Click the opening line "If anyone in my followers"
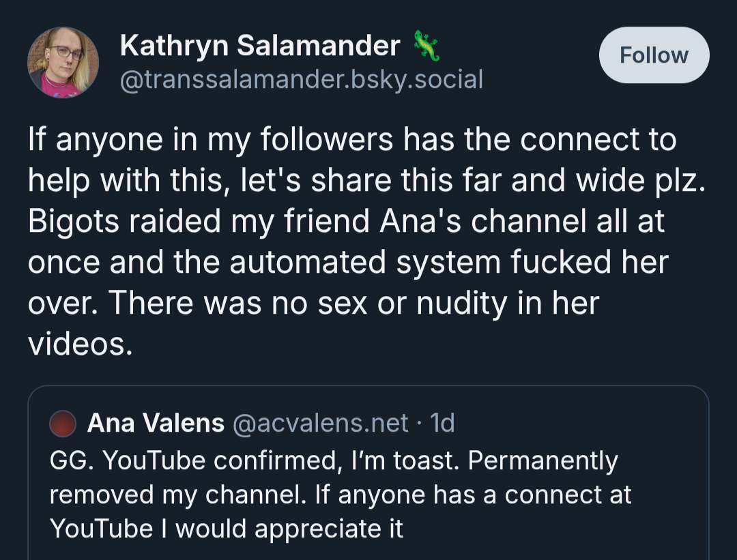The width and height of the screenshot is (737, 560). point(351,140)
